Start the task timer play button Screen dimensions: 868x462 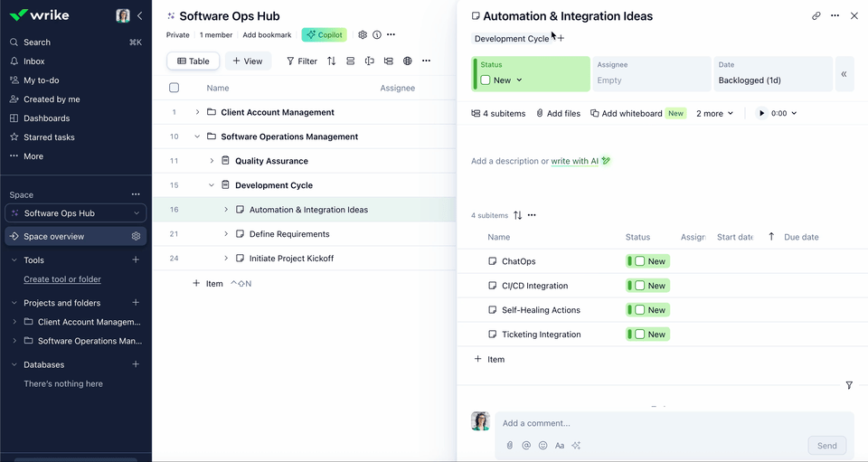[x=761, y=114]
